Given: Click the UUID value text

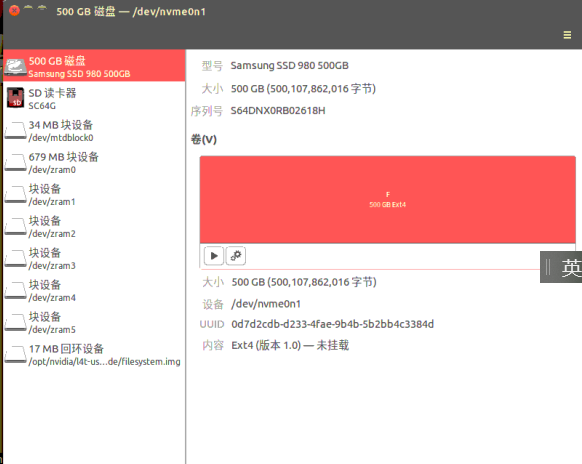Looking at the screenshot, I should coord(332,324).
